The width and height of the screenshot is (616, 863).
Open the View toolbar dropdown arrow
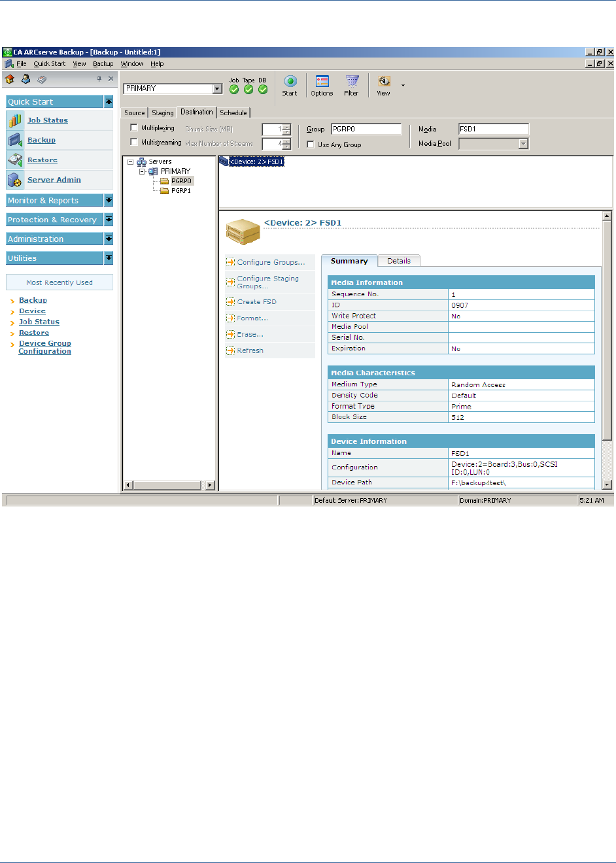click(x=403, y=85)
